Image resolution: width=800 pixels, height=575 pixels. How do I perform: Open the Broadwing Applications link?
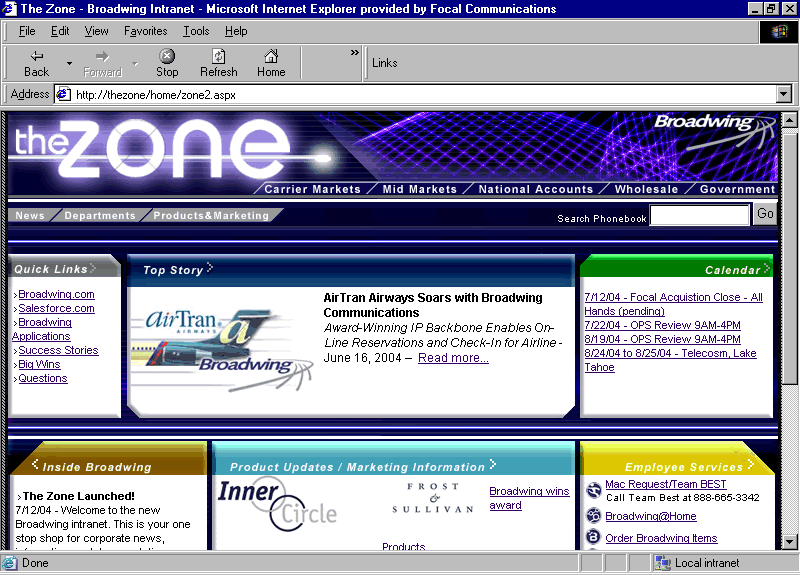tap(42, 329)
